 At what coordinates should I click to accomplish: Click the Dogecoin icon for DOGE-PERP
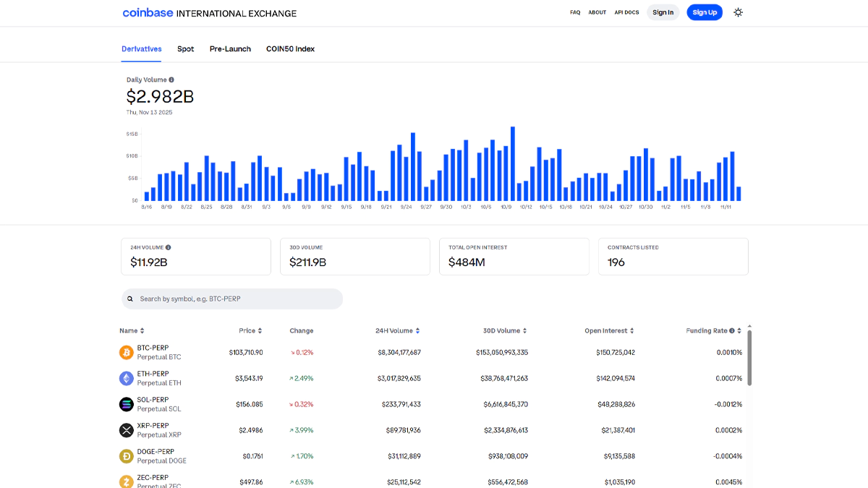127,456
